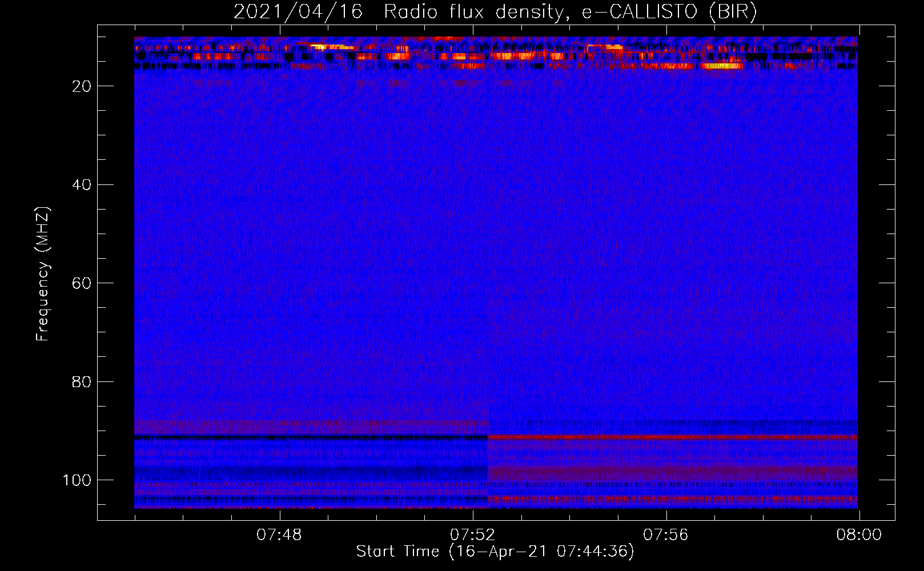Viewport: 924px width, 571px height.
Task: Click the 60 MHz frequency tick label
Action: click(82, 284)
